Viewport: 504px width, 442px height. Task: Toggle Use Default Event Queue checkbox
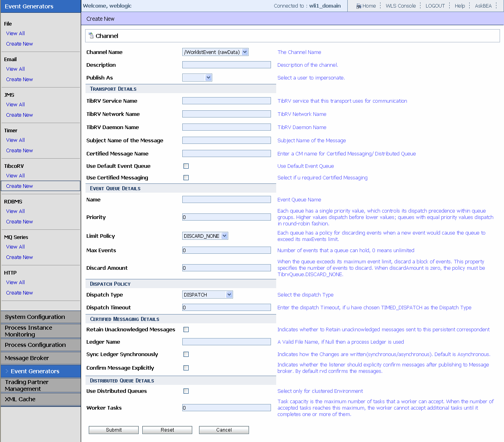coord(186,166)
